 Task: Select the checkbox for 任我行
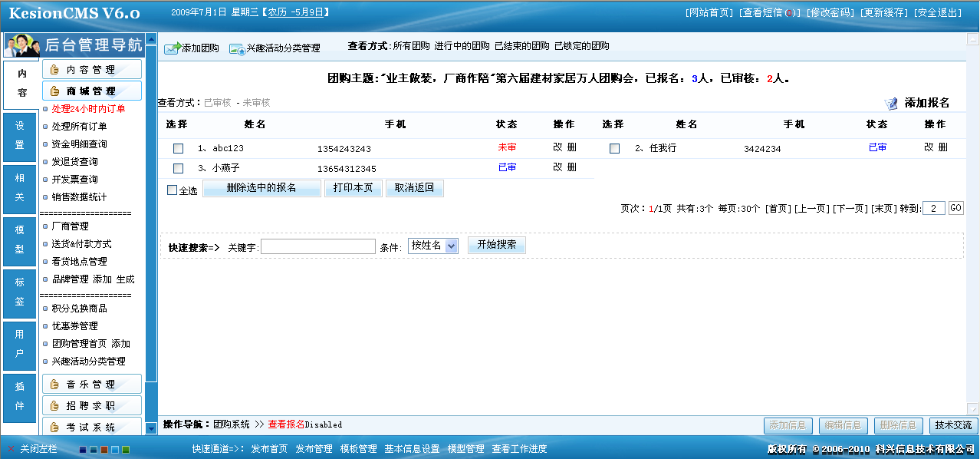[x=613, y=147]
